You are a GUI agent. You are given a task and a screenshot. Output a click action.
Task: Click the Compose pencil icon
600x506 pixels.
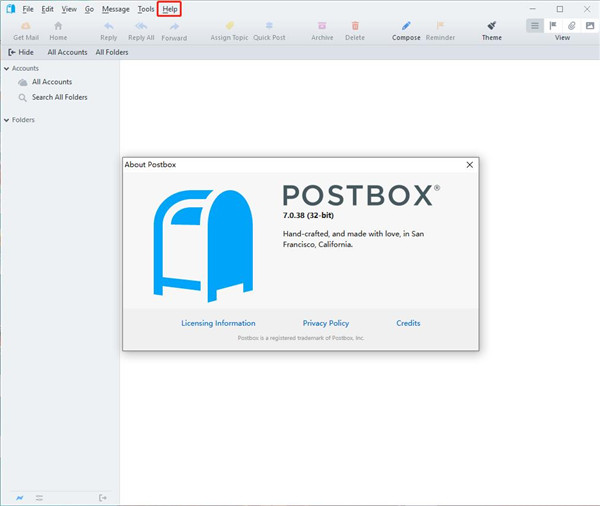pyautogui.click(x=406, y=26)
